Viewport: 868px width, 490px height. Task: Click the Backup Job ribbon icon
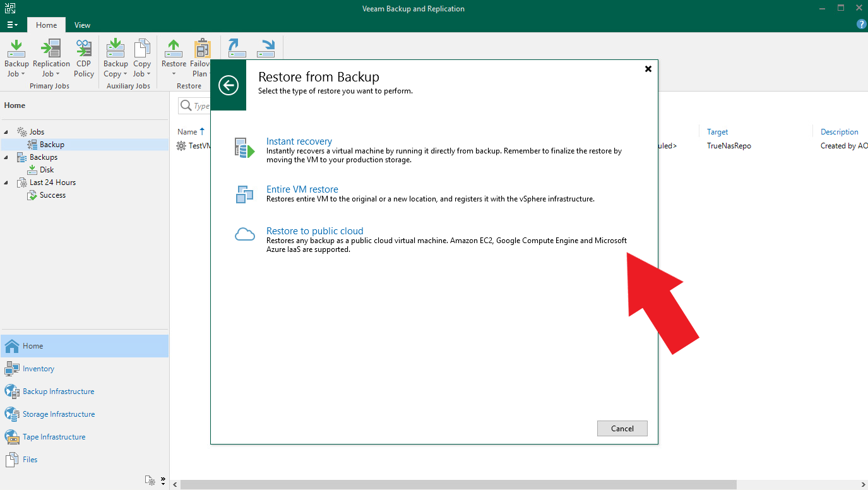pyautogui.click(x=16, y=48)
